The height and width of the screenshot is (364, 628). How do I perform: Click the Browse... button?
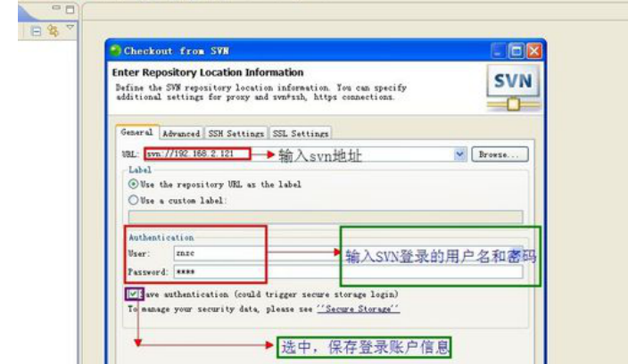pyautogui.click(x=500, y=154)
